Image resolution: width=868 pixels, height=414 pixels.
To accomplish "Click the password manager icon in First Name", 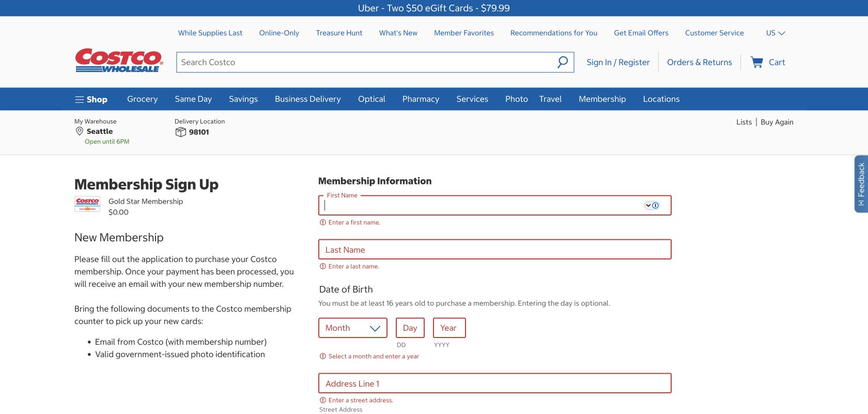I will click(652, 205).
